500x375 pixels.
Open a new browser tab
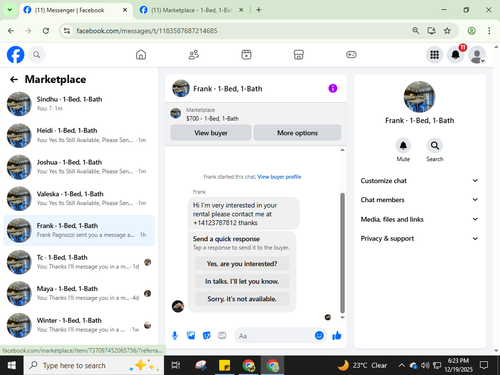[259, 10]
